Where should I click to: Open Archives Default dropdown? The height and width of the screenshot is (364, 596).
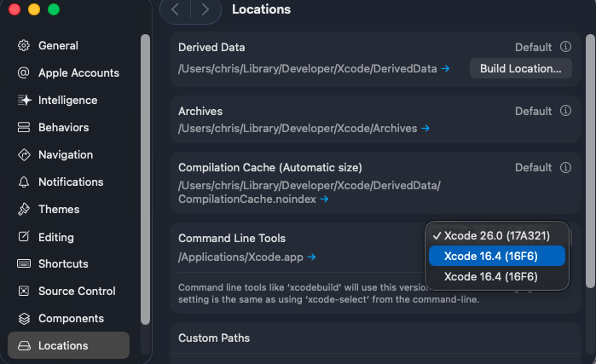[533, 111]
